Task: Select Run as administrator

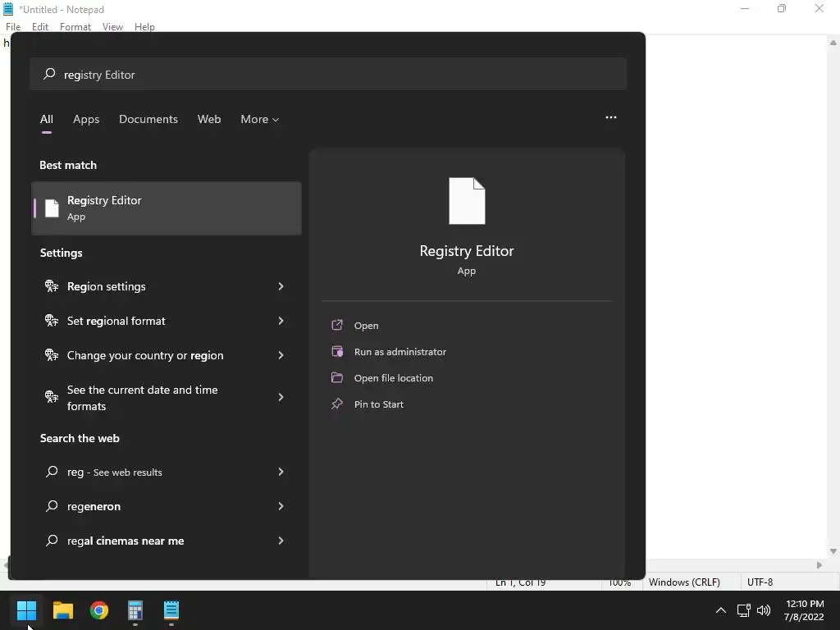Action: tap(400, 351)
